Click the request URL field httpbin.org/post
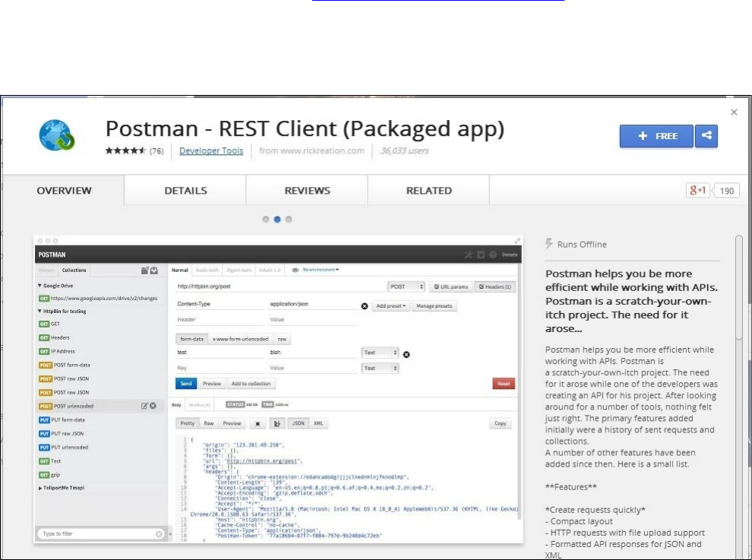Image resolution: width=752 pixels, height=560 pixels. pos(280,286)
